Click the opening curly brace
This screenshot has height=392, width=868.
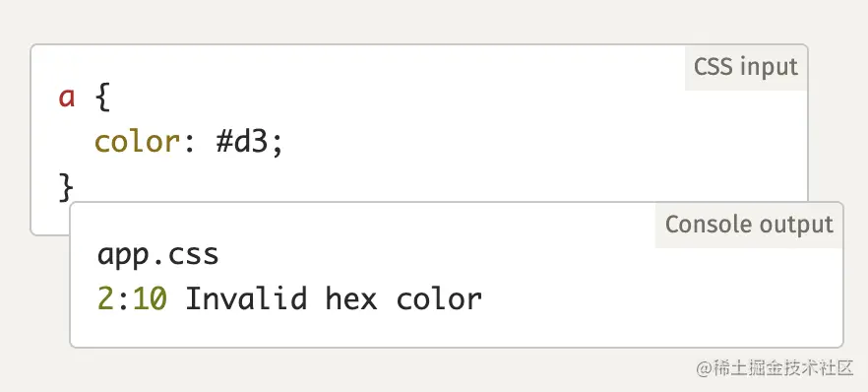pos(103,98)
